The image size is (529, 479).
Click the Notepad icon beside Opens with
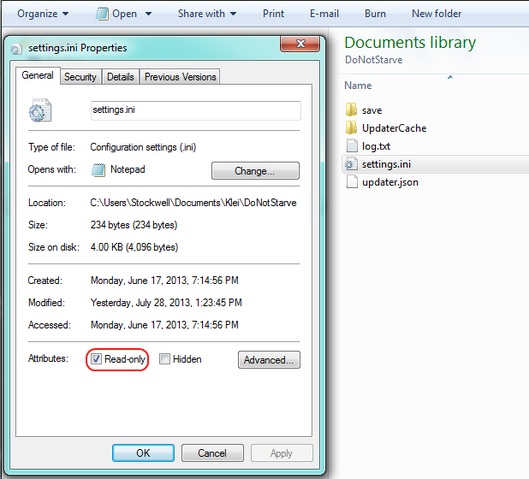coord(98,170)
